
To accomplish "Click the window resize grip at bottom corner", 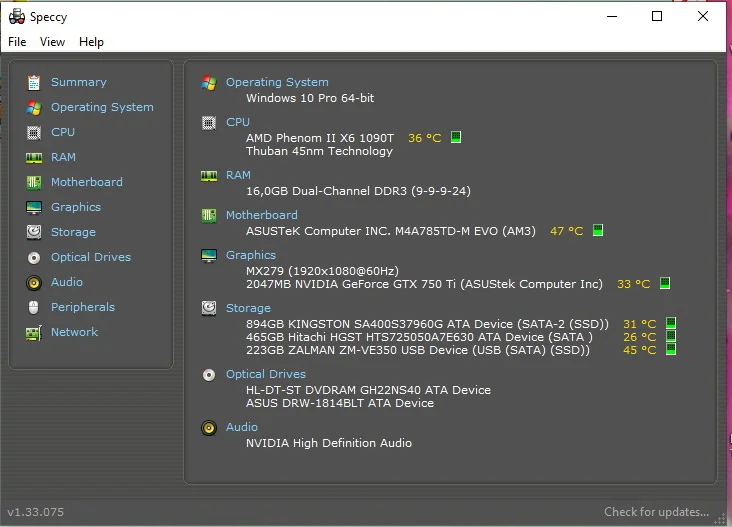I will click(719, 519).
